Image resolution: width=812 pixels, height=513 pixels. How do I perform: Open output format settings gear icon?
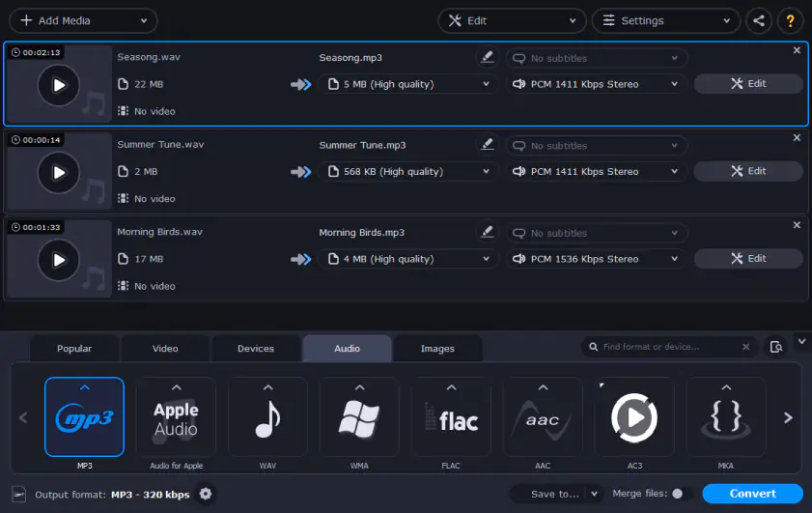(x=205, y=494)
